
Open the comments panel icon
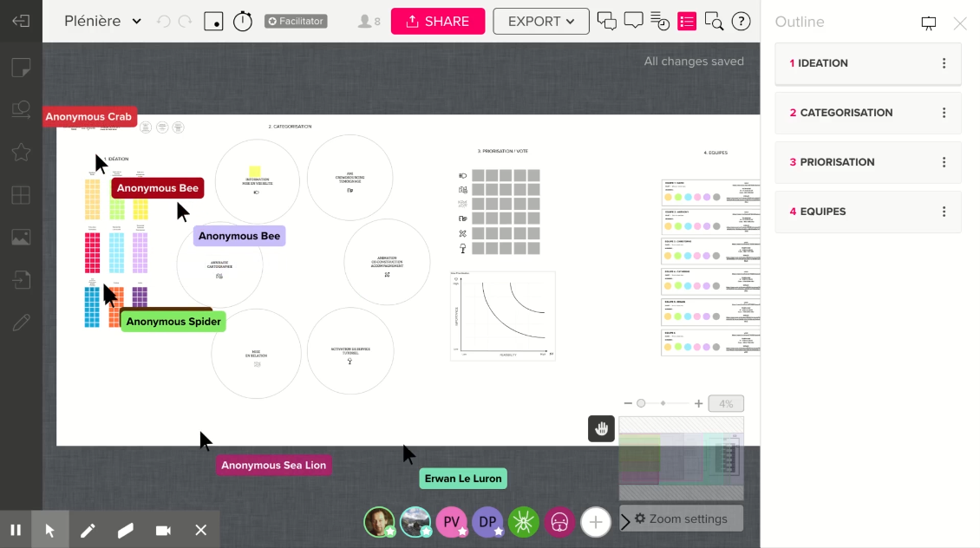point(607,22)
